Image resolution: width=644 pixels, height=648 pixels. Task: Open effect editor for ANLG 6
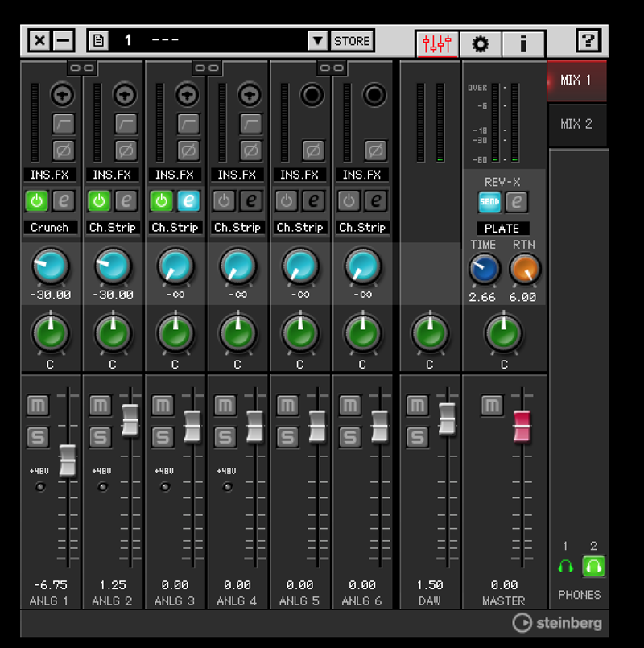coord(376,201)
